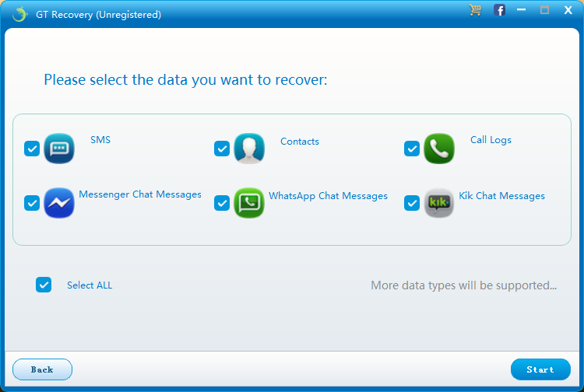Toggle Messenger Chat Messages checkbox
584x392 pixels.
pos(32,203)
